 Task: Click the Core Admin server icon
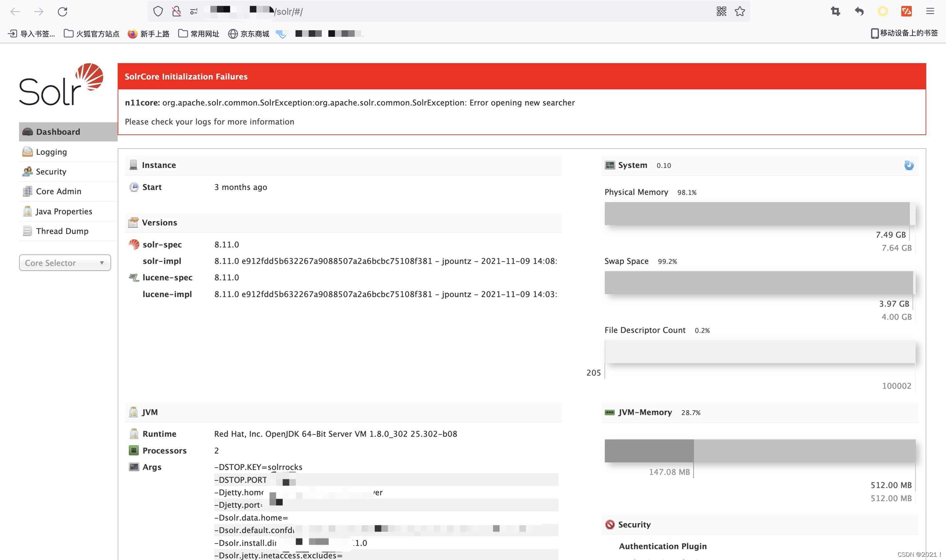pos(28,191)
